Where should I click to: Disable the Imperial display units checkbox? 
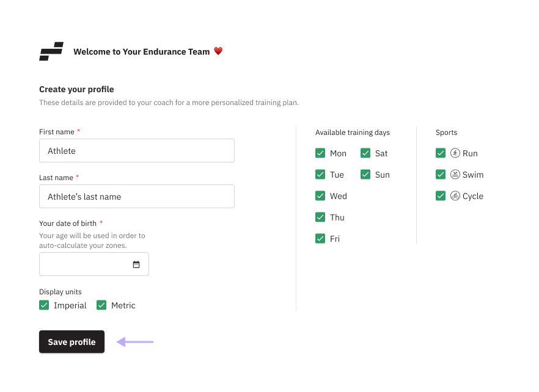[44, 305]
